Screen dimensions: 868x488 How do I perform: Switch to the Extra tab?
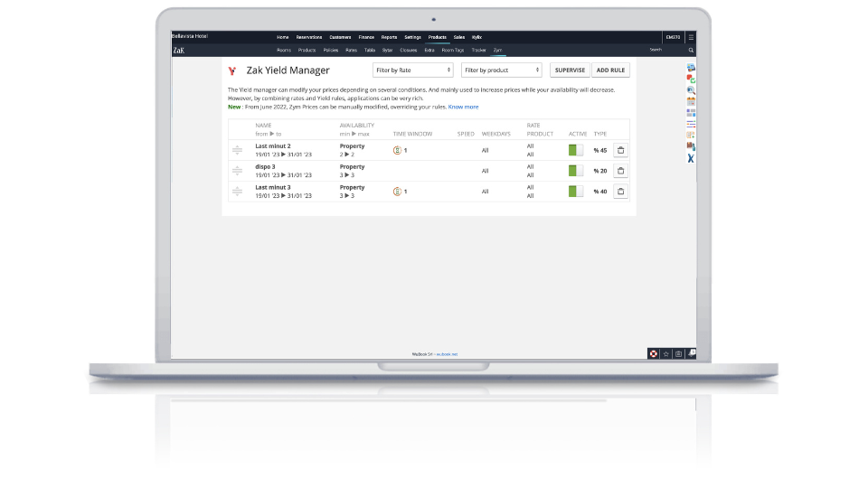coord(429,51)
